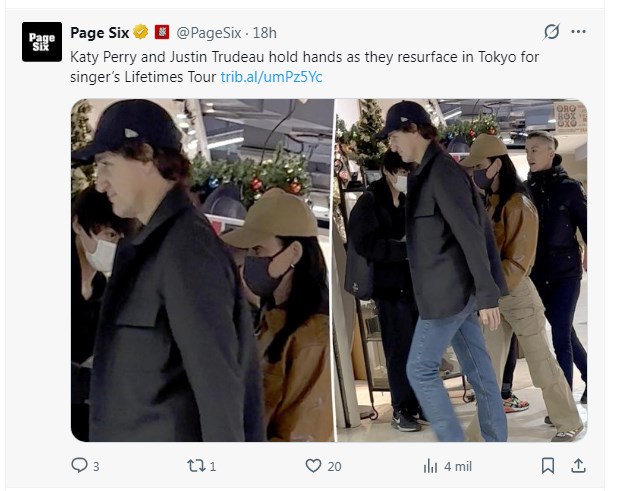The height and width of the screenshot is (491, 620).
Task: Click the gold verified checkmark badge
Action: point(144,32)
